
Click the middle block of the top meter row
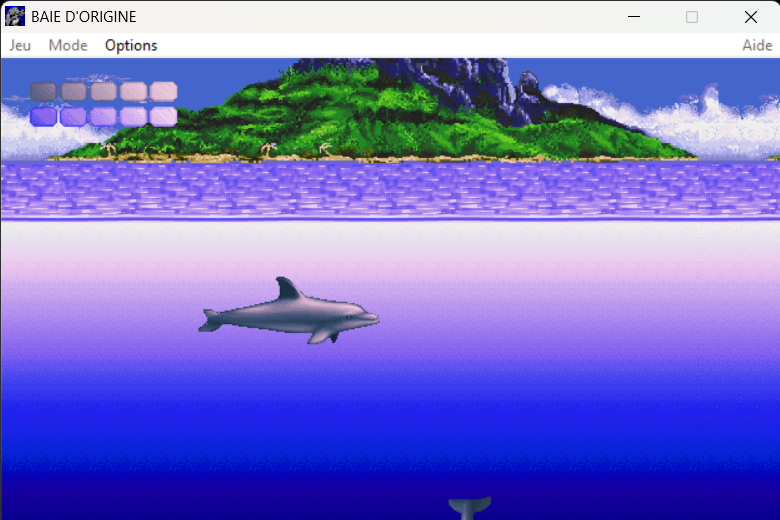103,91
